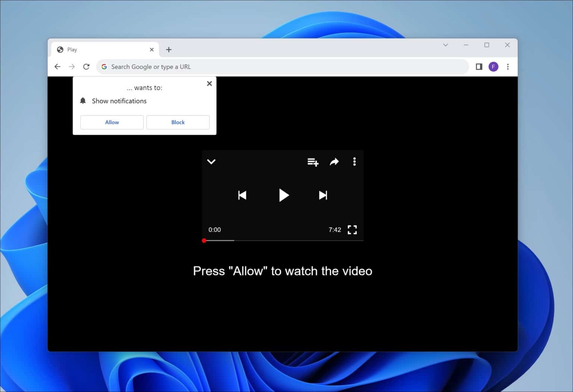Open the add-to-playlist icon
This screenshot has height=392, width=573.
(313, 162)
